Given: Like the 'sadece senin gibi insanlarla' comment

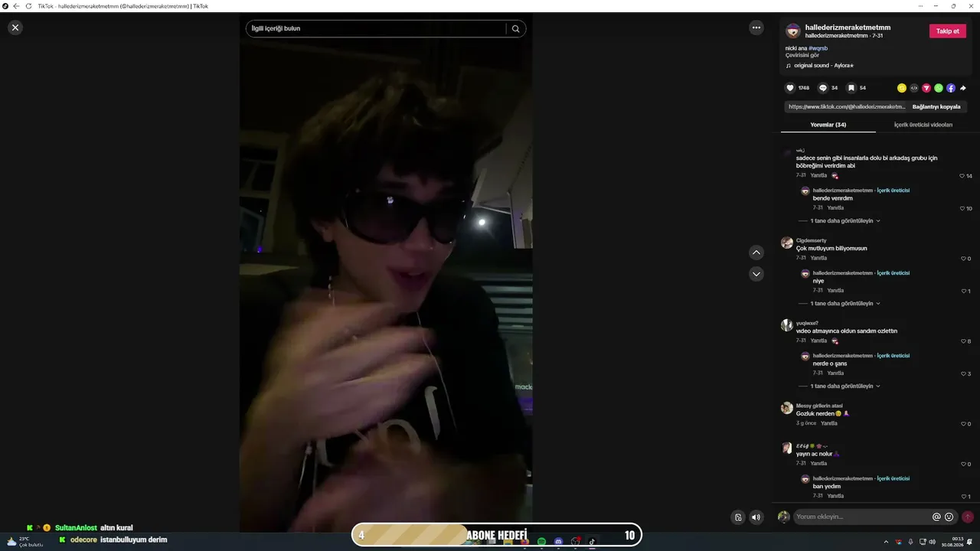Looking at the screenshot, I should point(962,176).
